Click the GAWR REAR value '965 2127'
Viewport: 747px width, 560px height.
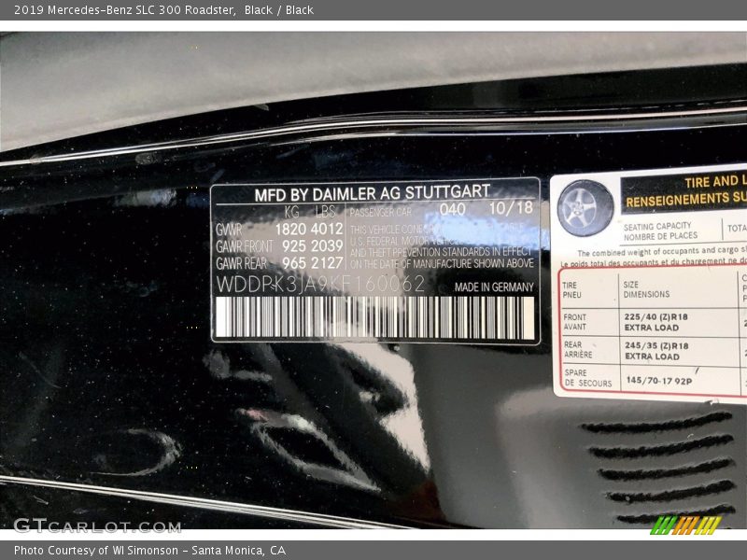[312, 263]
